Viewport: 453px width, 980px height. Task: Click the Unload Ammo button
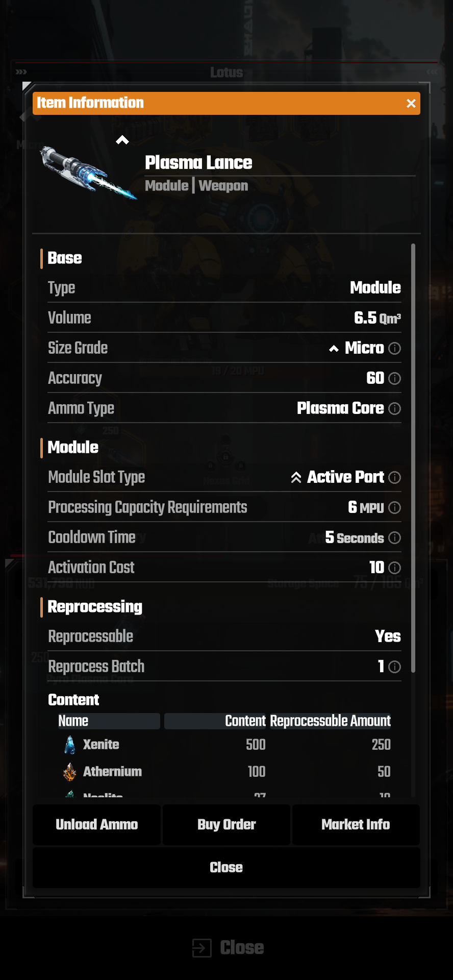97,824
